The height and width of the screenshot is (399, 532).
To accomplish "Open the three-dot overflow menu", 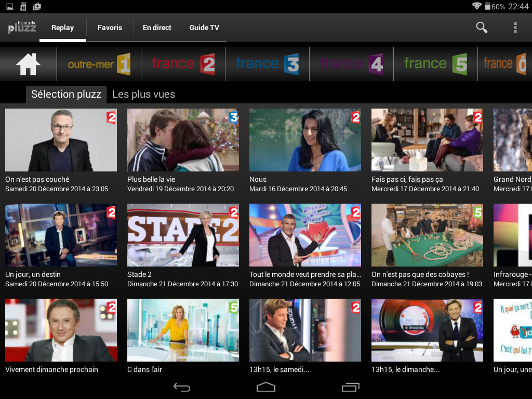I will 515,28.
